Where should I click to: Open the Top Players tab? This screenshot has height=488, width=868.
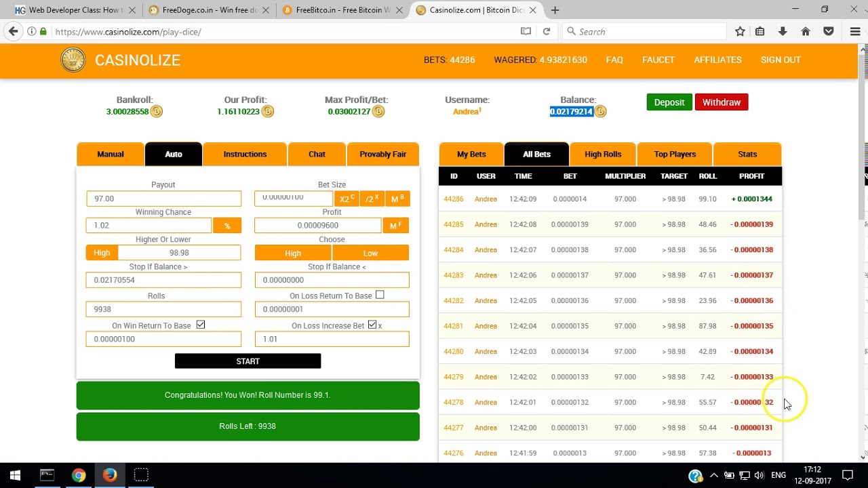pyautogui.click(x=675, y=154)
